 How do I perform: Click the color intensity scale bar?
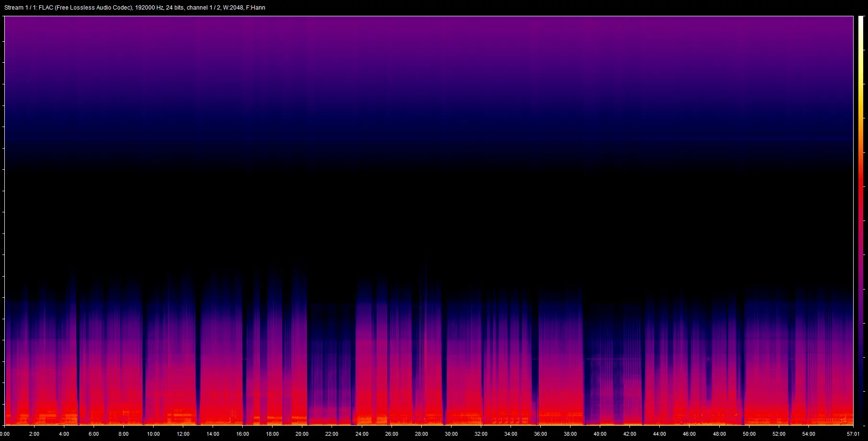tap(861, 220)
